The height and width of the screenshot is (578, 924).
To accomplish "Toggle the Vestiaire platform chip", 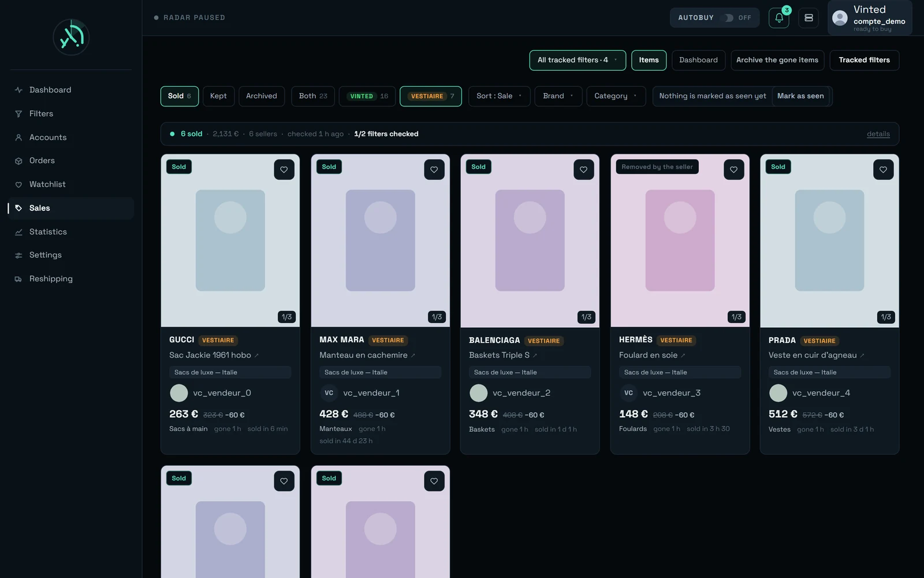I will (x=431, y=96).
